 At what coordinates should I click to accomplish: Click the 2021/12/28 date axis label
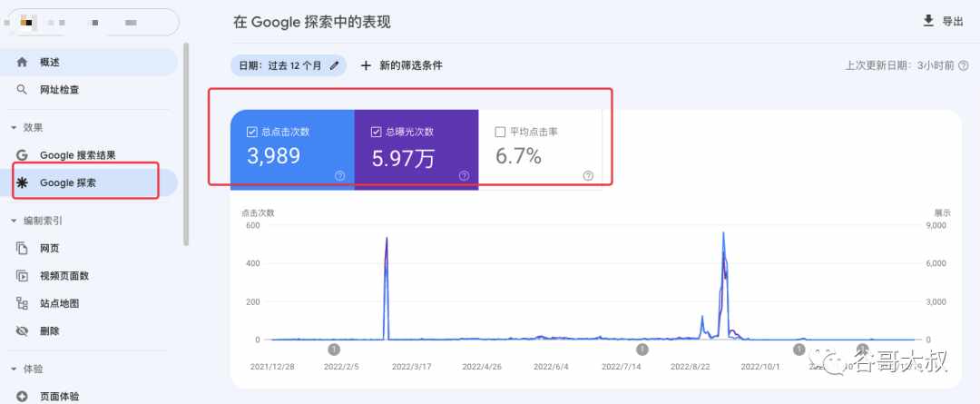272,367
